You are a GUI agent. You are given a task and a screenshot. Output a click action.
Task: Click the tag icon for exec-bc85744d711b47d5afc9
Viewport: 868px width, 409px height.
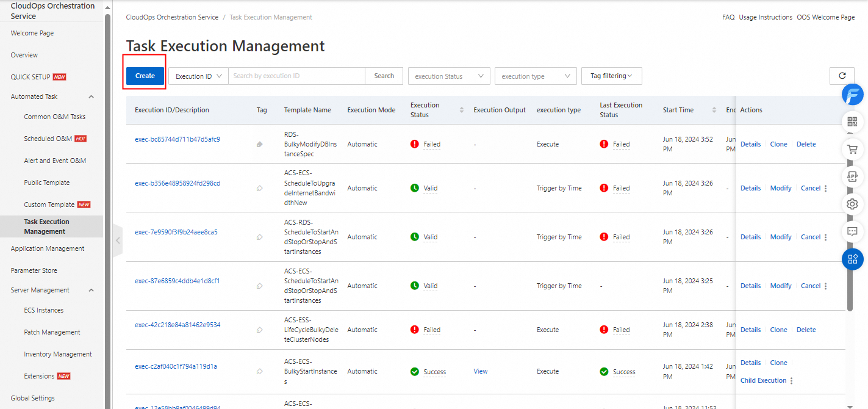point(260,145)
